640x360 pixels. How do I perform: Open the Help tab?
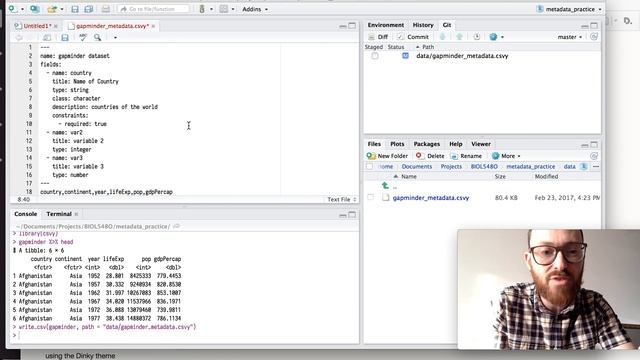click(x=456, y=144)
